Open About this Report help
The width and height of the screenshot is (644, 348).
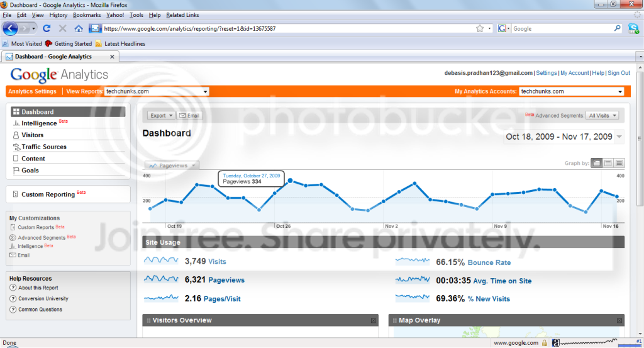38,288
